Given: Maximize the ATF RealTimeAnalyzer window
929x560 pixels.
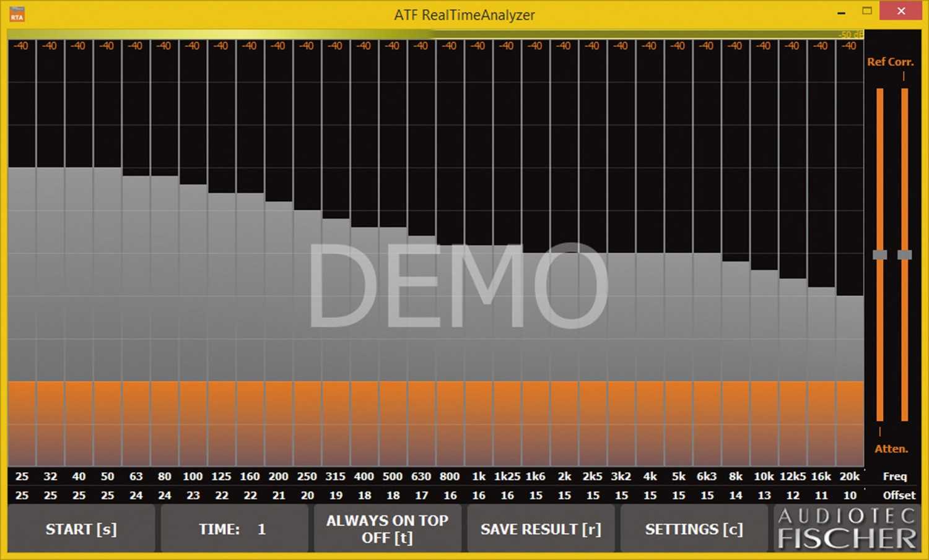Looking at the screenshot, I should (x=867, y=11).
